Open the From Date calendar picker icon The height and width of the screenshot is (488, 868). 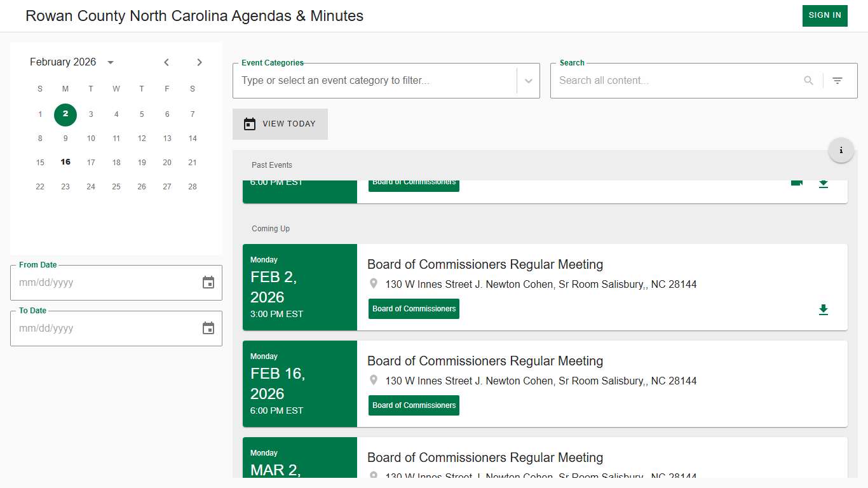click(x=208, y=282)
